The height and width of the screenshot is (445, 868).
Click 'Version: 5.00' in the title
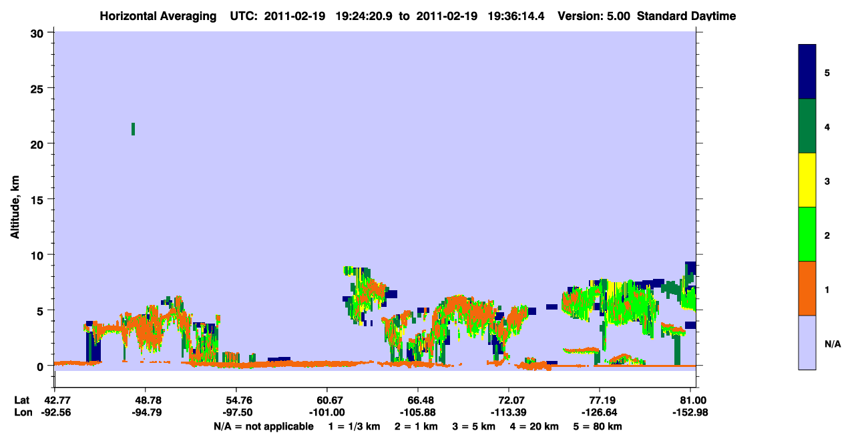point(594,16)
